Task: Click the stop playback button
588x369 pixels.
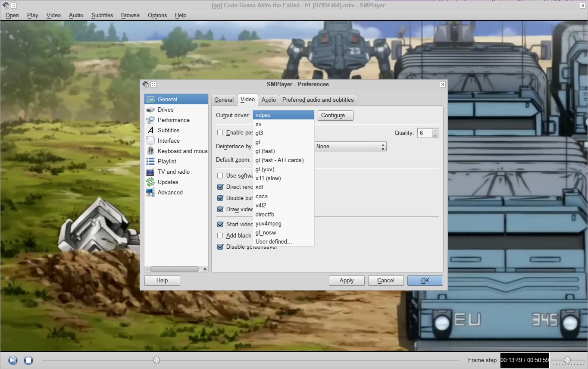Action: [28, 360]
